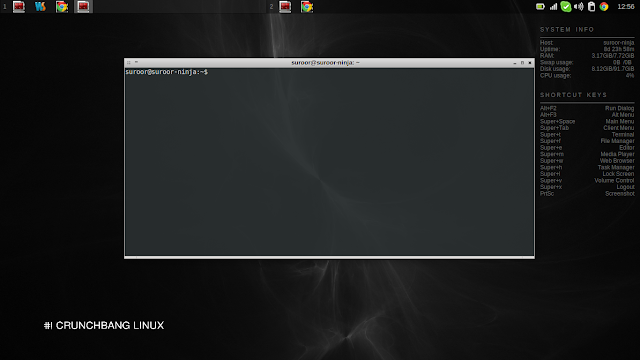Viewport: 640px width, 360px height.
Task: Click the SYSTEM INFO heading
Action: (x=567, y=29)
